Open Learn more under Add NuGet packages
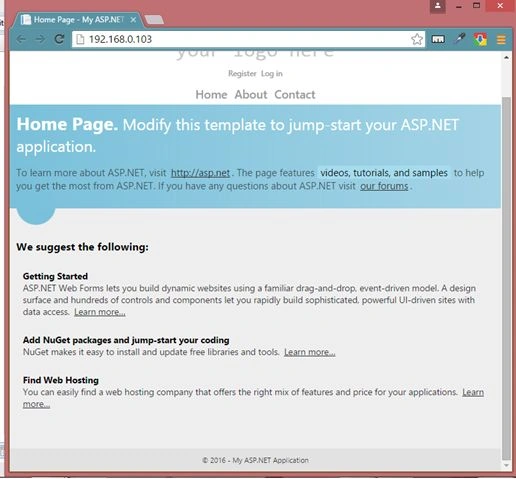Image resolution: width=516 pixels, height=479 pixels. click(x=310, y=352)
